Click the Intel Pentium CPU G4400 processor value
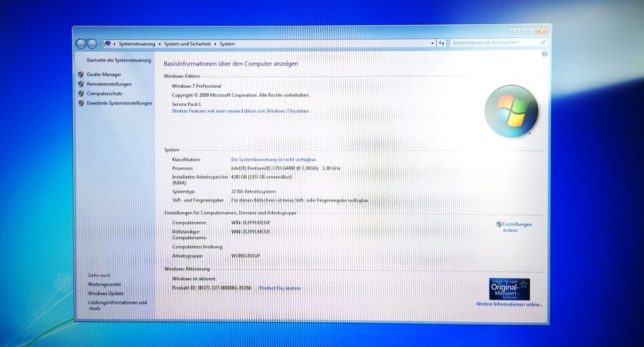 tap(286, 168)
